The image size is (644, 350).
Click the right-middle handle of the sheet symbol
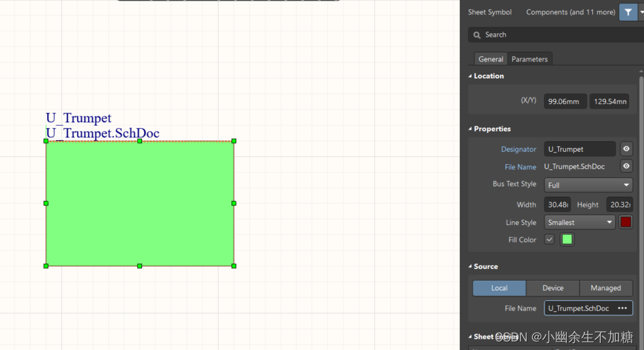(x=234, y=203)
